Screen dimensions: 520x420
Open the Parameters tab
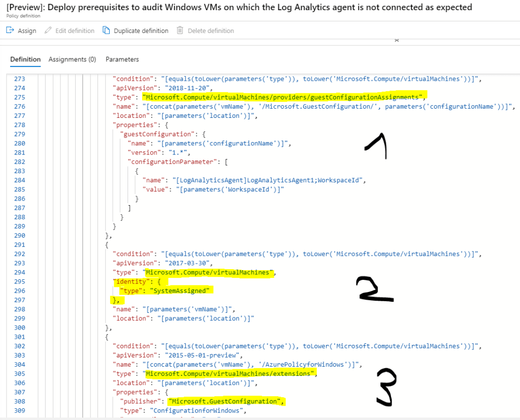click(122, 59)
